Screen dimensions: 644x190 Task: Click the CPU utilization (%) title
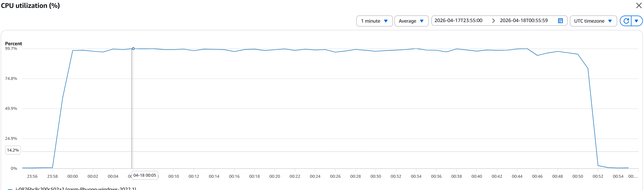30,6
